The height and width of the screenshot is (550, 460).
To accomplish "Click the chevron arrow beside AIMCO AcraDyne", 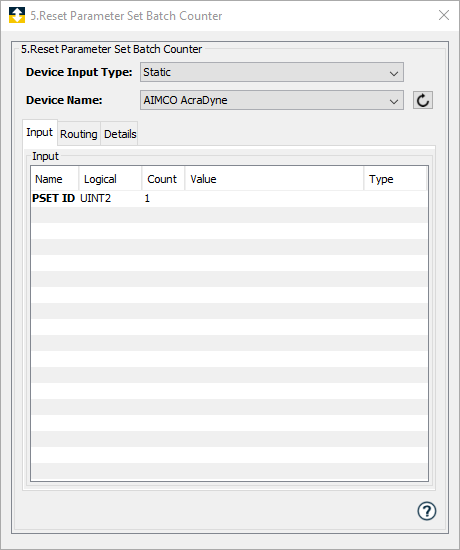I will tap(394, 101).
